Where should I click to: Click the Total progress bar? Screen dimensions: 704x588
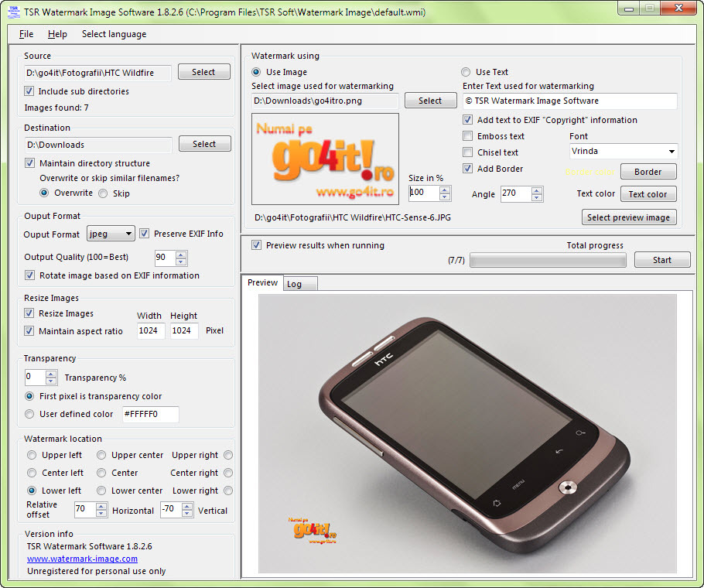tap(548, 260)
